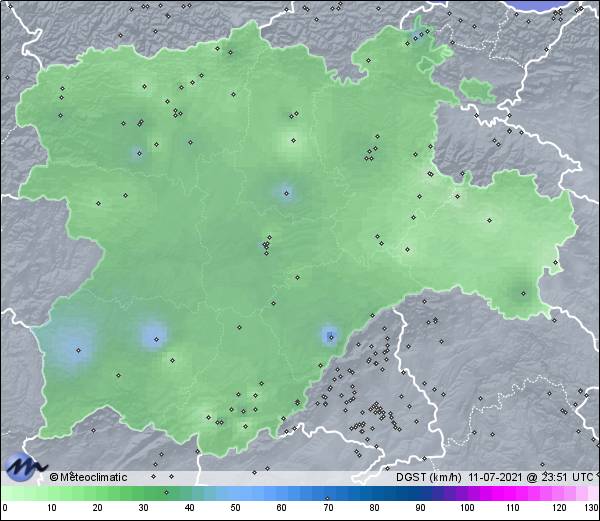Click the 11-07-2021 date stamp
This screenshot has width=600, height=521.
[x=495, y=477]
